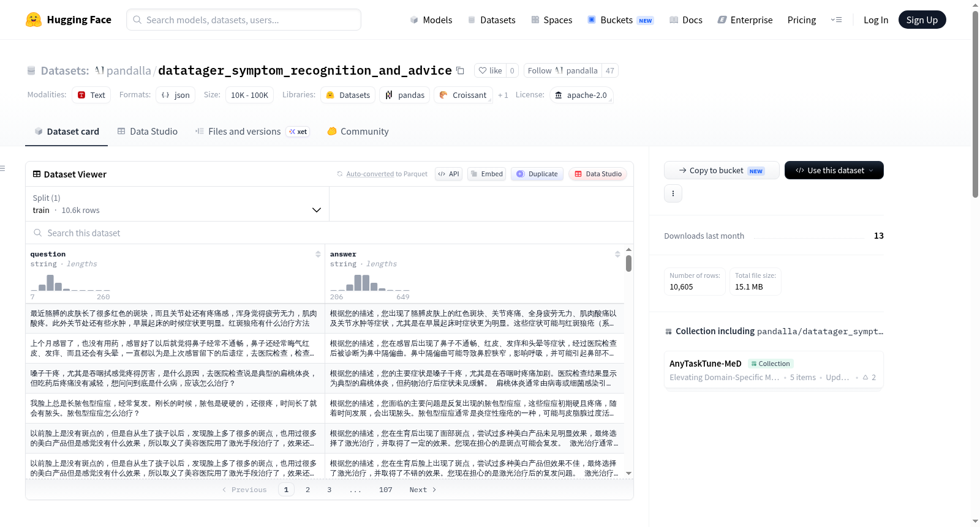Click the question lengths histogram

pos(70,283)
